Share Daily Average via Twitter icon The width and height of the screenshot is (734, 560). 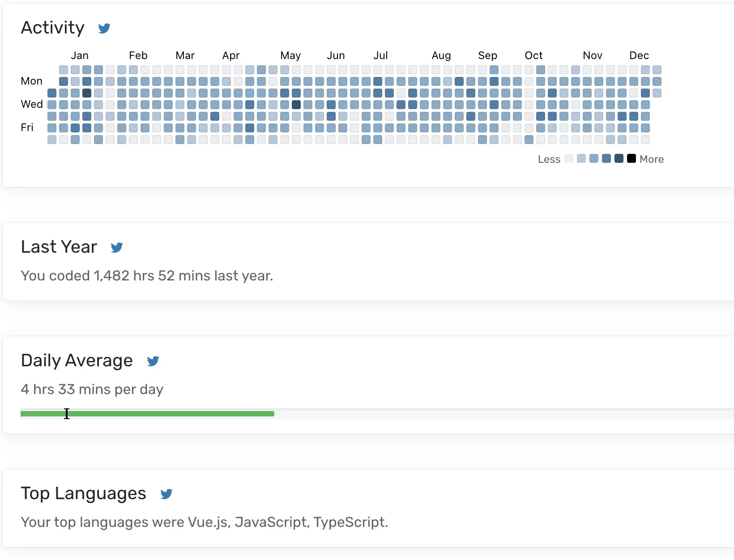coord(153,361)
